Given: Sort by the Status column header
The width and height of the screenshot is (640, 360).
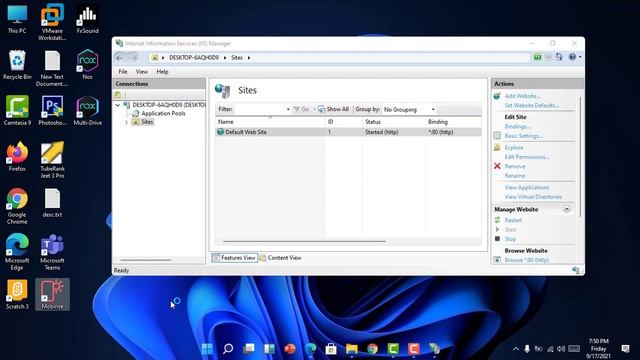Looking at the screenshot, I should 373,122.
